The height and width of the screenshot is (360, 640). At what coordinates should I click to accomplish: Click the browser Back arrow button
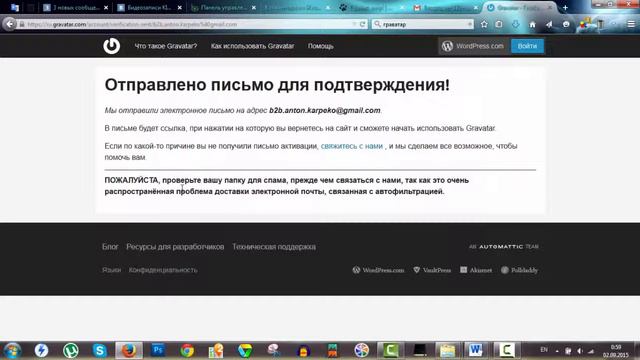pyautogui.click(x=9, y=24)
